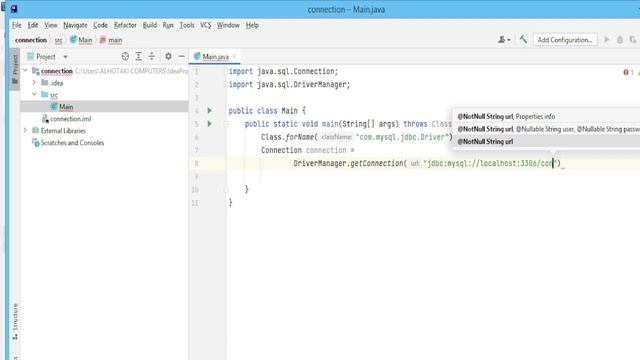Click the Run with Coverage icon
This screenshot has width=640, height=360.
pyautogui.click(x=633, y=40)
